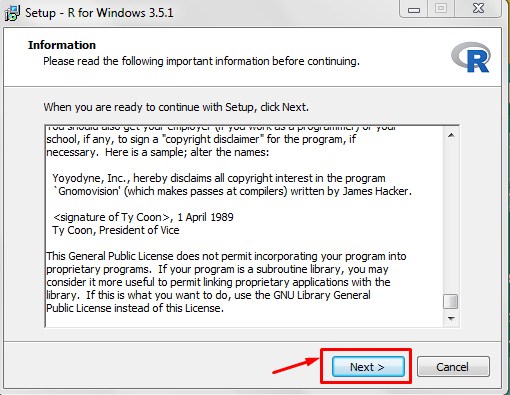
Task: Click 'proprietary programs. If your program' line
Action: (x=217, y=269)
